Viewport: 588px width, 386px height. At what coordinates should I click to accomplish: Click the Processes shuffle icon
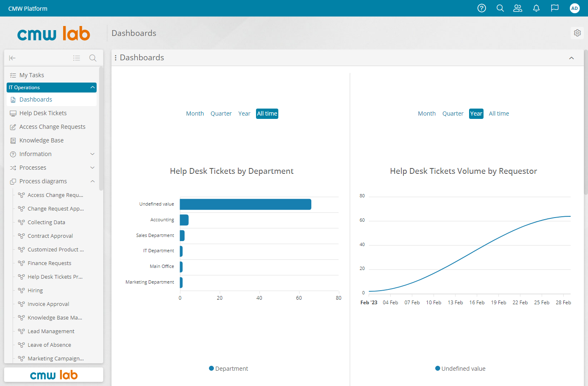pyautogui.click(x=13, y=168)
